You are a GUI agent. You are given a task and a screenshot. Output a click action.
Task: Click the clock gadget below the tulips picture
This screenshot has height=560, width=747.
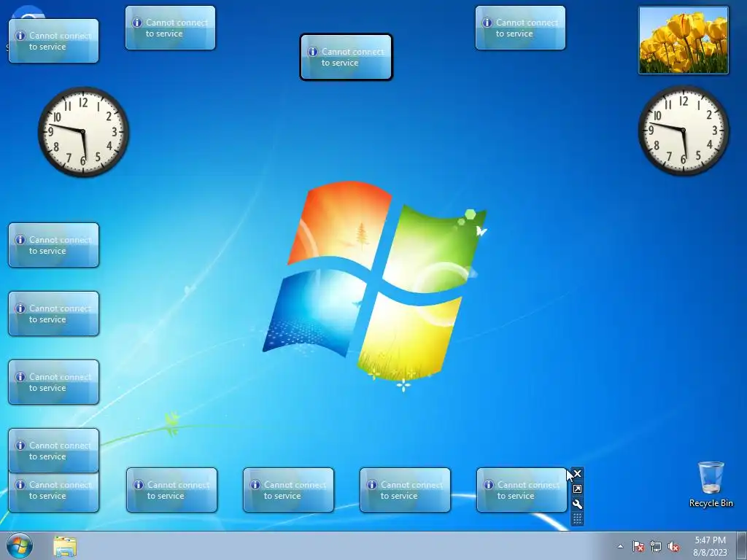(684, 131)
